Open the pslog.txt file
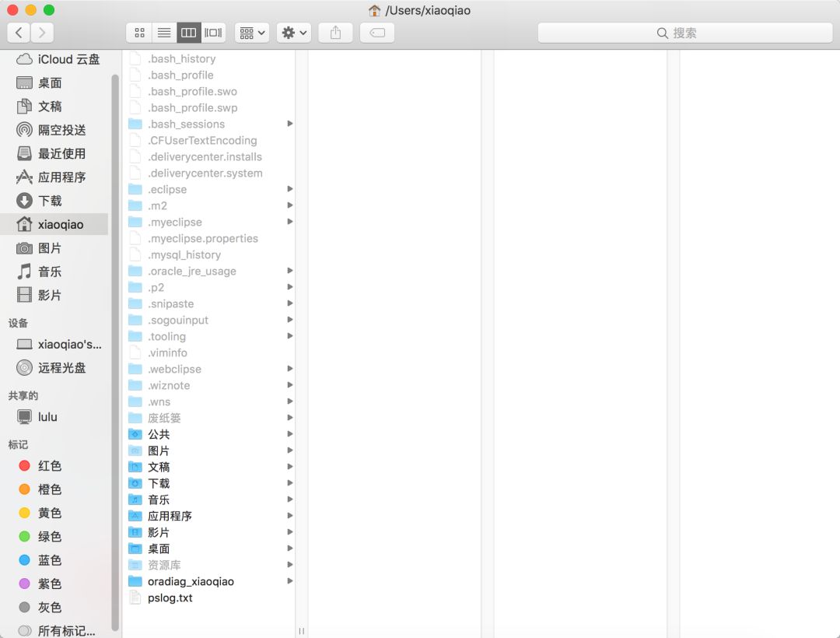Screen dimensions: 840x638 point(170,598)
